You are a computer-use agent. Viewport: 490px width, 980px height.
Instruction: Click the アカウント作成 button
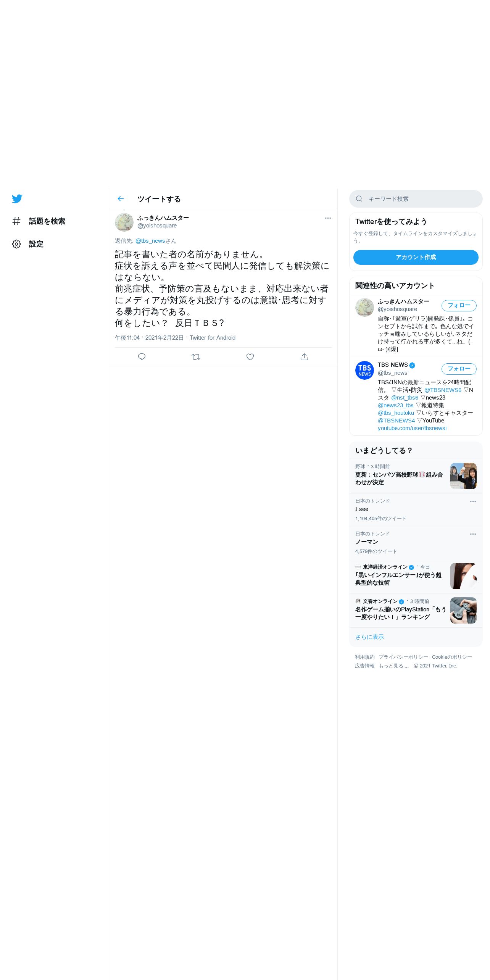pyautogui.click(x=416, y=257)
